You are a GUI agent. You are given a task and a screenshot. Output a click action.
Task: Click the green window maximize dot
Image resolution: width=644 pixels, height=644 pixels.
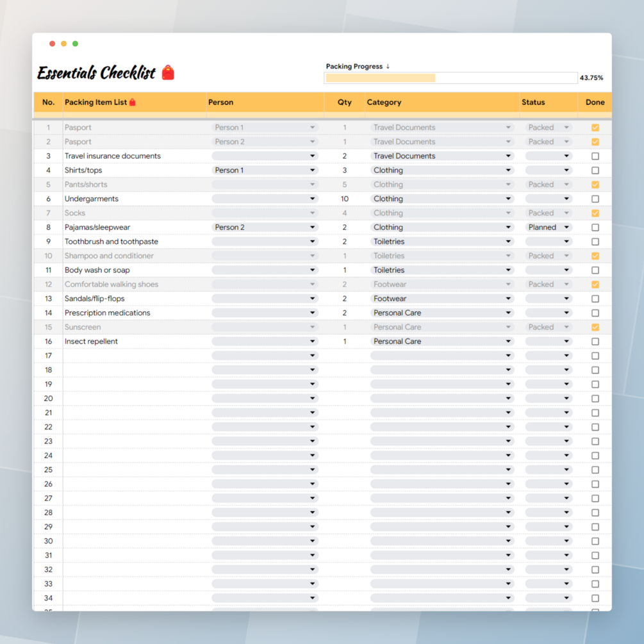(x=75, y=44)
